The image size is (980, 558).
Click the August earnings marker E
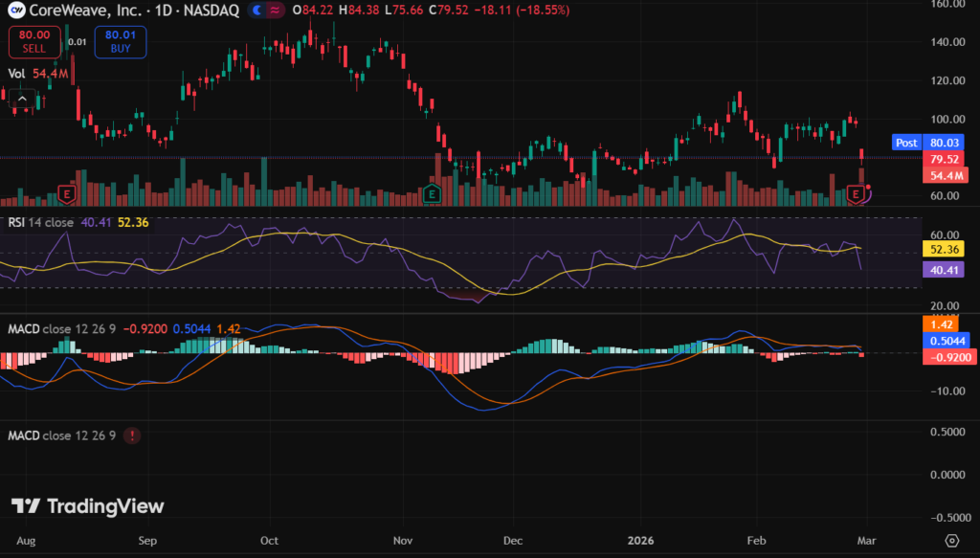67,194
